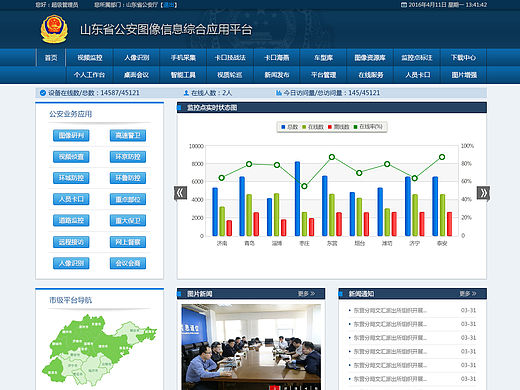Open the 车型库 menu item
The width and height of the screenshot is (520, 390).
(x=324, y=58)
